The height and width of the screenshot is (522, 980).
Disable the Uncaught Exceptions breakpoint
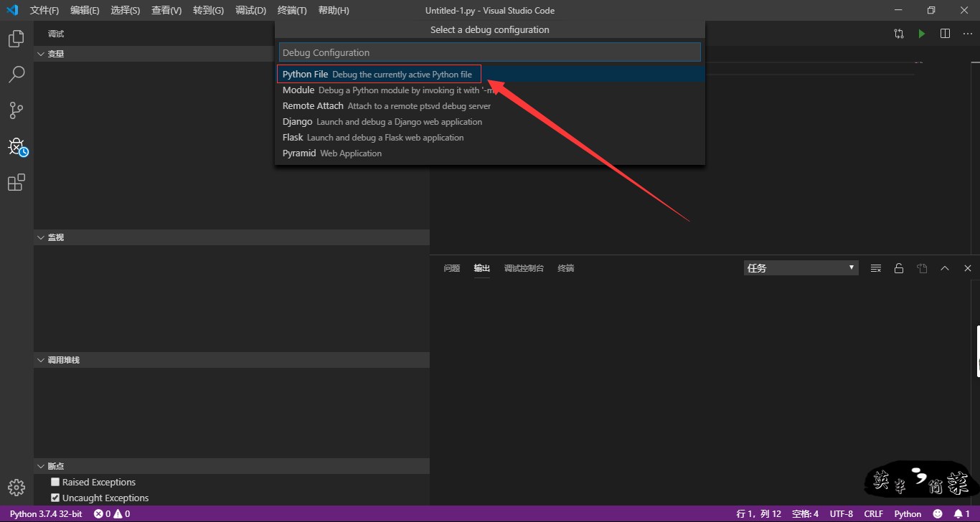coord(55,498)
